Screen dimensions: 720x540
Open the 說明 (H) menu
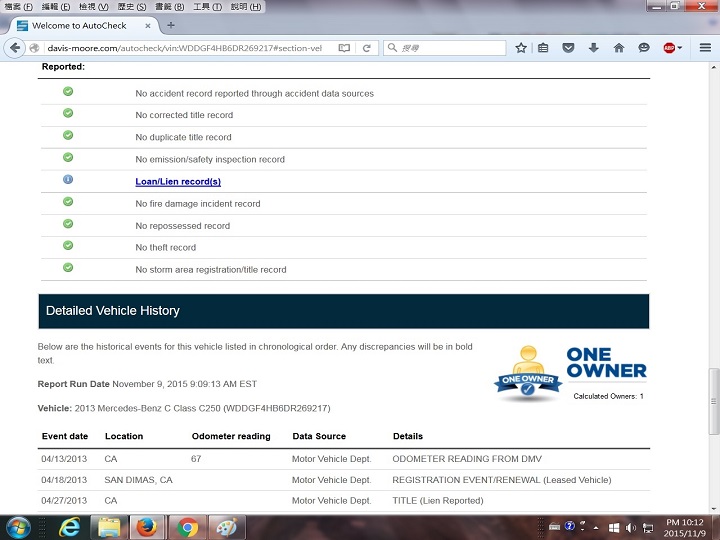(x=246, y=6)
